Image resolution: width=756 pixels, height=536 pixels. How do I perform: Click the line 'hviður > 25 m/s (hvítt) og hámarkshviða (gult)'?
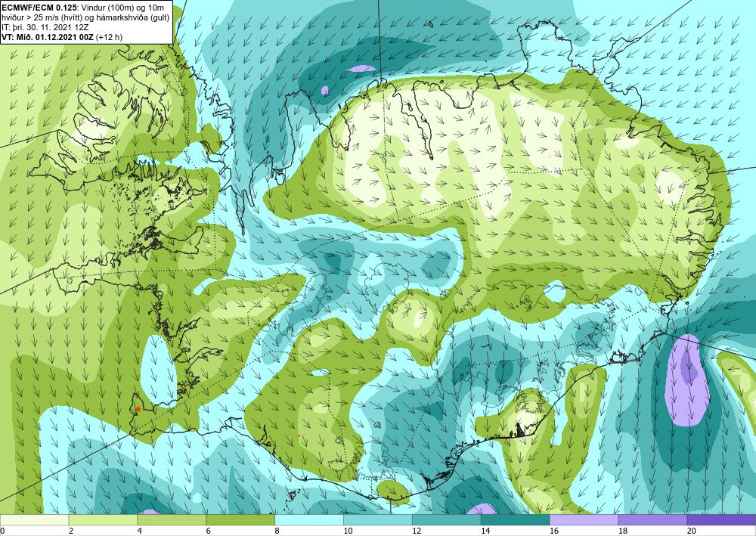coord(85,17)
